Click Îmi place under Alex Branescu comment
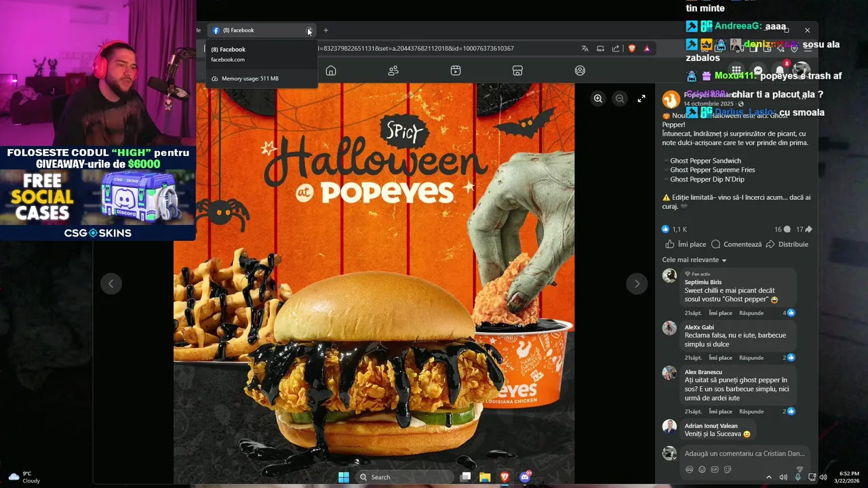This screenshot has height=488, width=868. (x=720, y=411)
